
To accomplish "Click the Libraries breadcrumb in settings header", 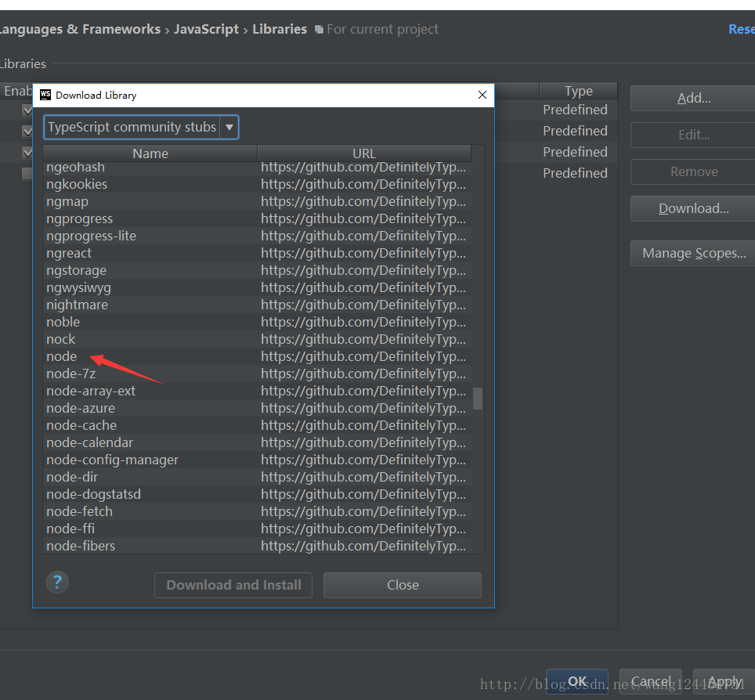I will click(x=280, y=30).
